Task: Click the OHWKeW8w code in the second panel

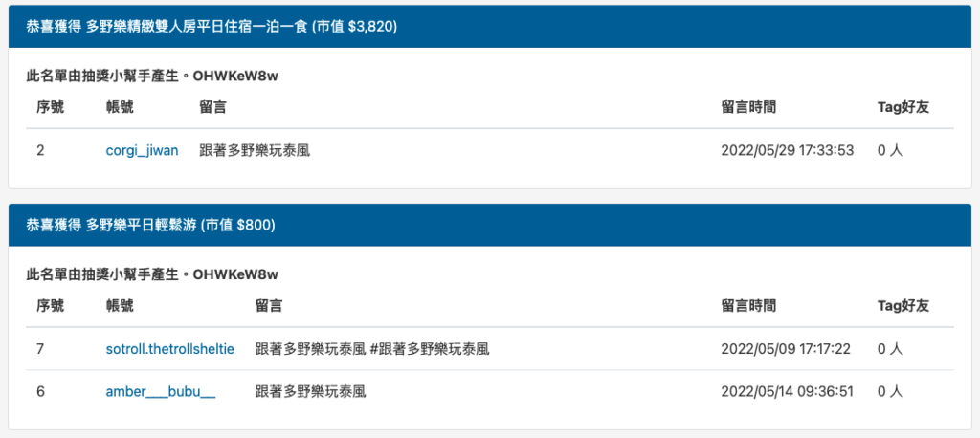Action: click(235, 274)
